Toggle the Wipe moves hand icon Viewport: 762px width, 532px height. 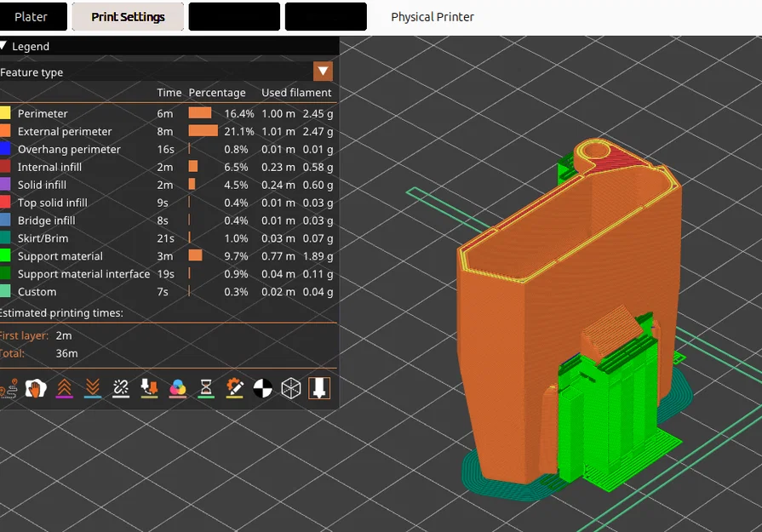point(36,388)
